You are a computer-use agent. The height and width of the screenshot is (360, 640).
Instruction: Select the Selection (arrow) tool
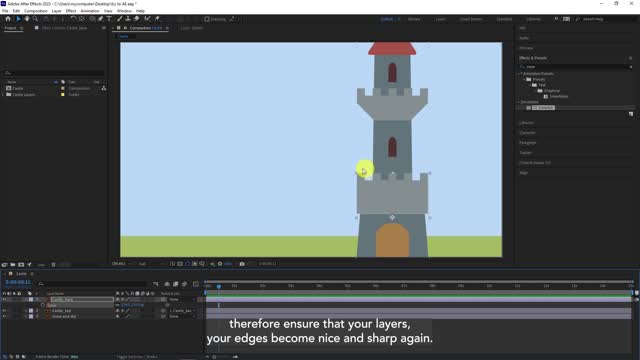point(18,19)
